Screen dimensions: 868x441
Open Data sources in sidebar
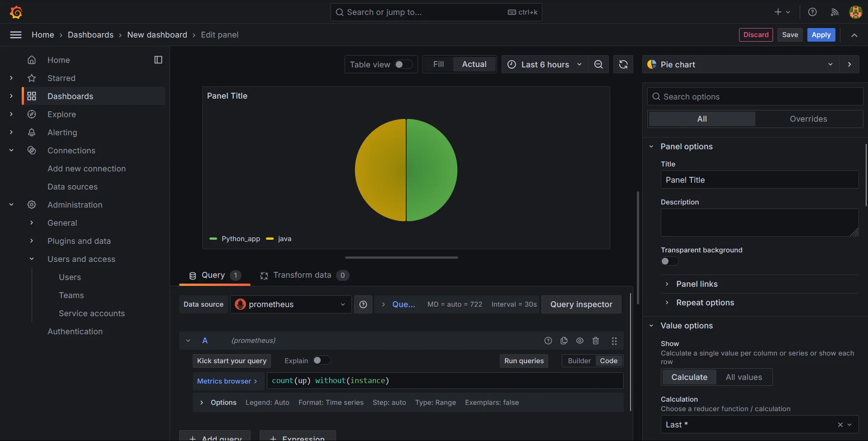point(72,187)
